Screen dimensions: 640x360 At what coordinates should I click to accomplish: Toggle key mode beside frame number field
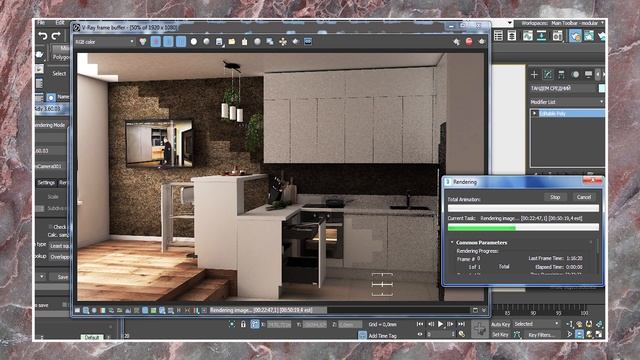pyautogui.click(x=420, y=334)
